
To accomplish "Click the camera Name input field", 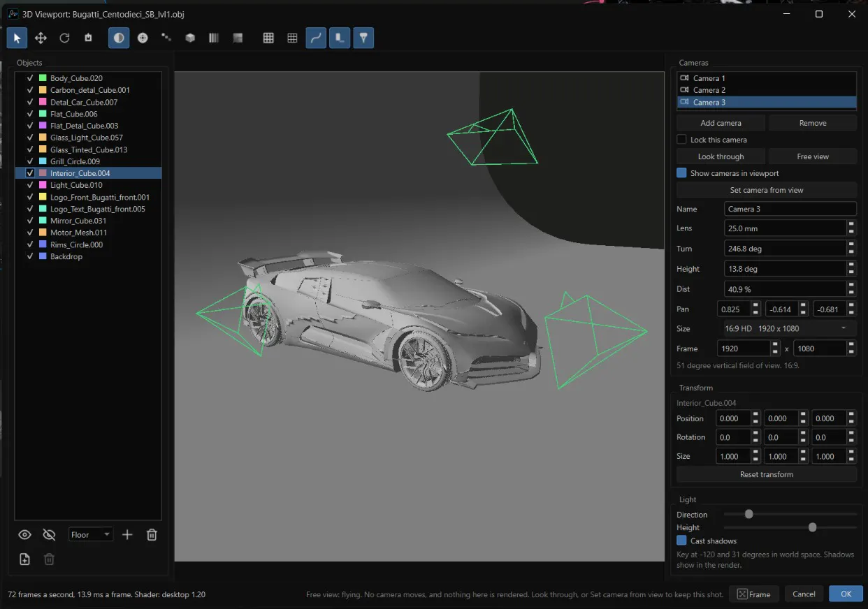I will pos(790,209).
